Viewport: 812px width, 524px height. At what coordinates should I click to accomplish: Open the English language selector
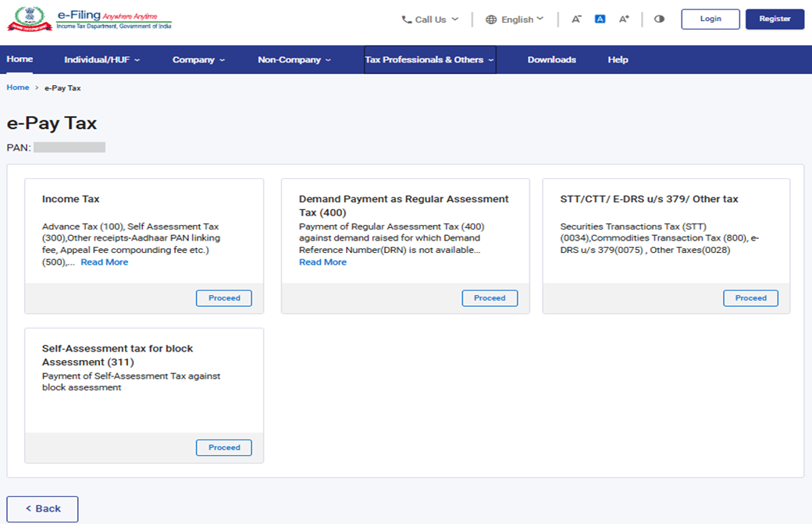[x=515, y=20]
